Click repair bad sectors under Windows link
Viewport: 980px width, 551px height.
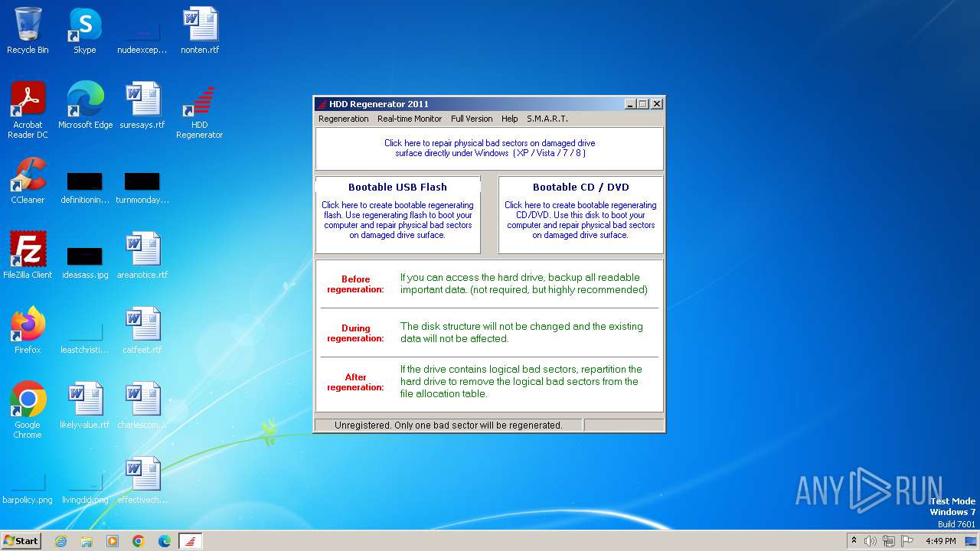click(489, 148)
